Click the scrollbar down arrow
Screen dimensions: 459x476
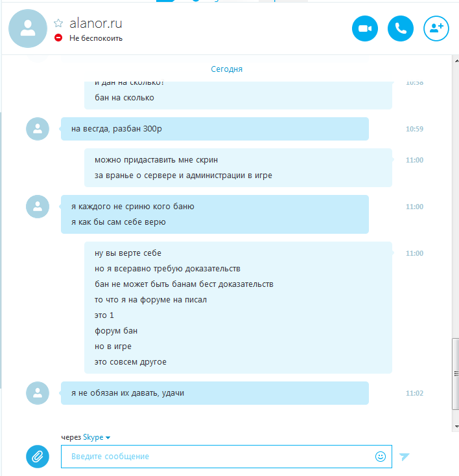pos(456,427)
